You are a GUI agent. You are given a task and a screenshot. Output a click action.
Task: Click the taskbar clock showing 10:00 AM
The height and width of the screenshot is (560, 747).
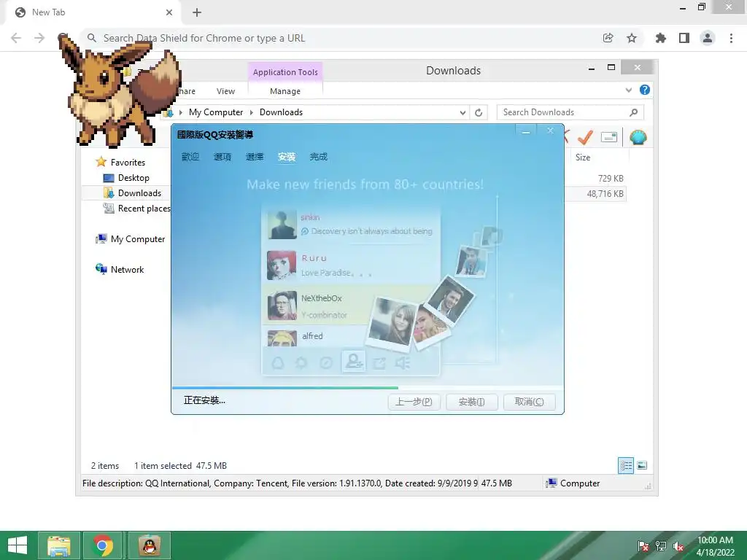pyautogui.click(x=715, y=546)
